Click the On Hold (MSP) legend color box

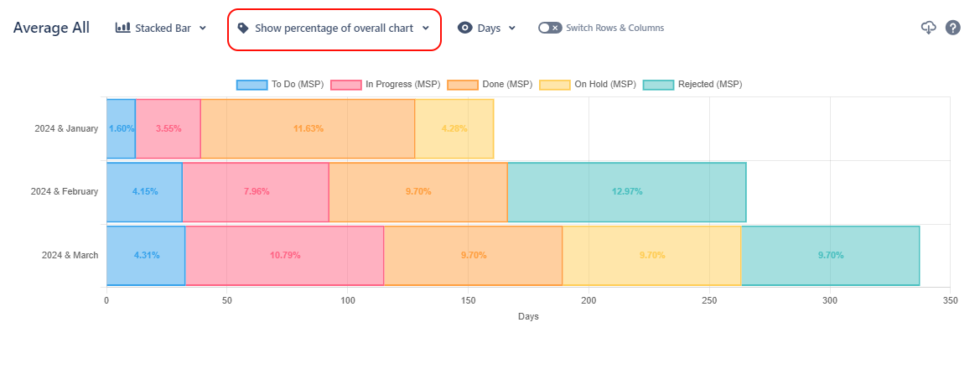(554, 85)
